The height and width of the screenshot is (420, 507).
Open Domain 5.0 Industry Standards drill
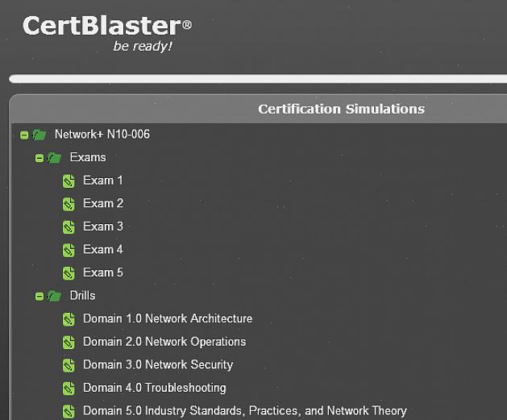click(x=245, y=410)
